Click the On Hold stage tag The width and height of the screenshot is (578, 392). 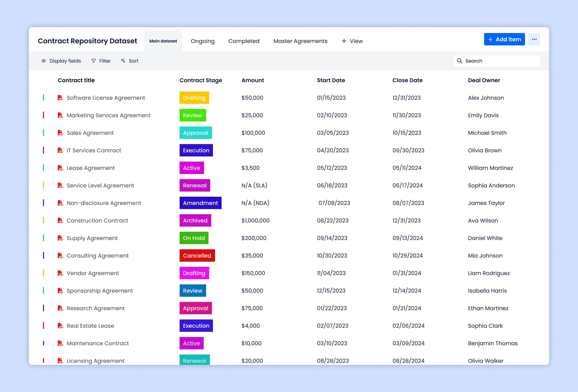pos(194,238)
